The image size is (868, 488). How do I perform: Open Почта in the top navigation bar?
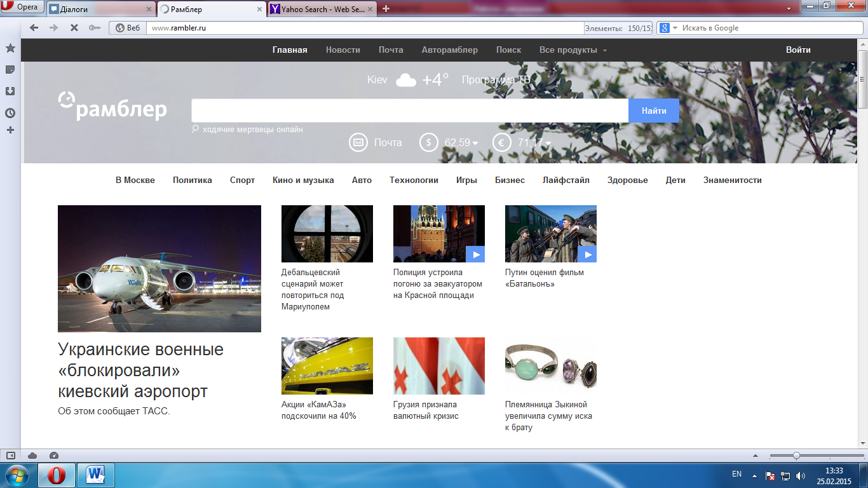coord(391,50)
